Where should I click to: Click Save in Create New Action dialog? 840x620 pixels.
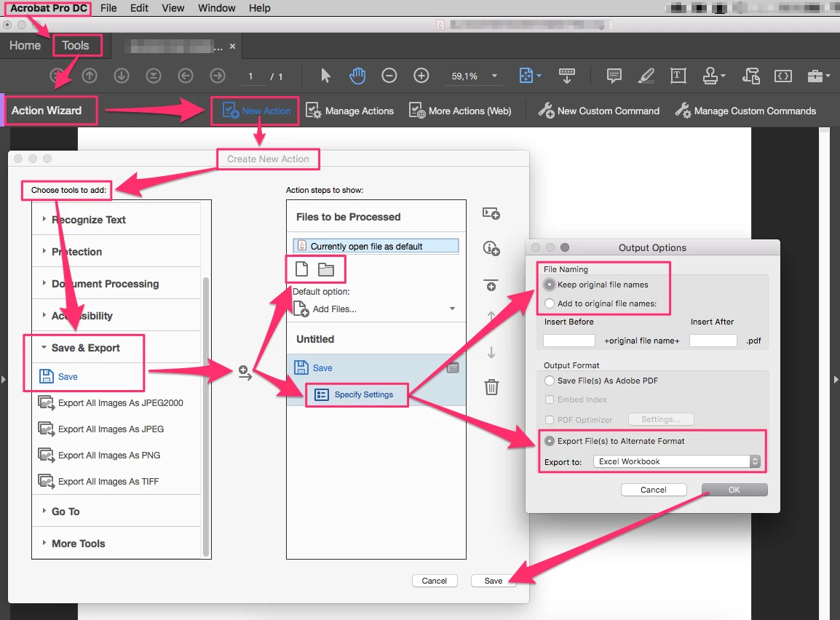tap(494, 581)
